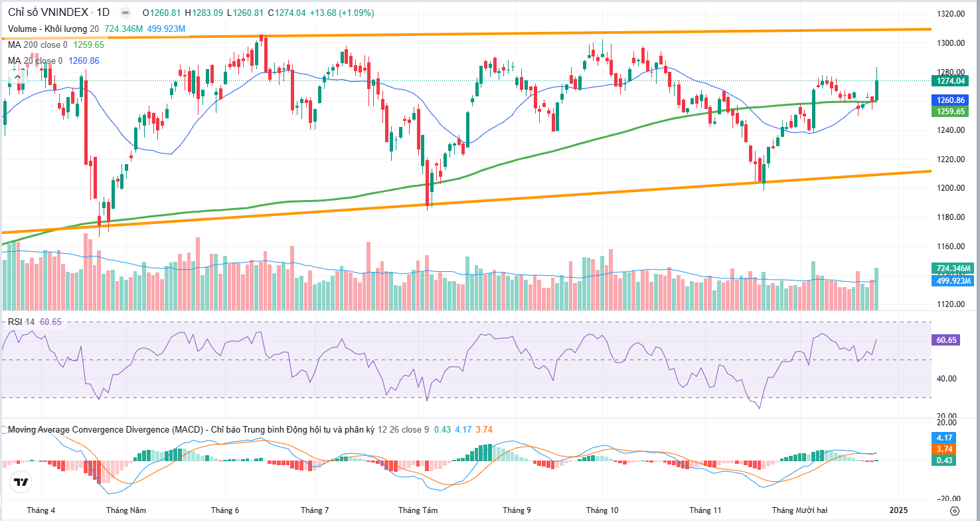The height and width of the screenshot is (521, 980).
Task: Click the Chỉ số VNINDEX · 1D title
Action: pos(59,13)
